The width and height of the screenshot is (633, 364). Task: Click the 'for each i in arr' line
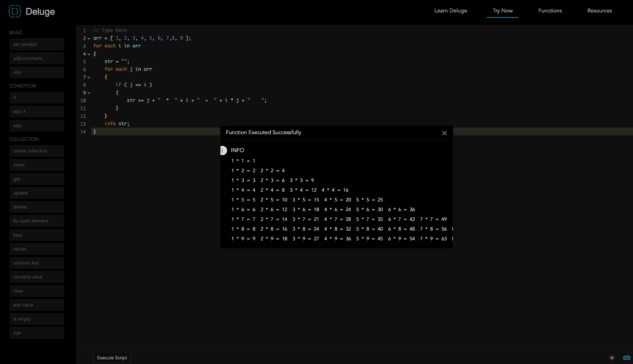point(117,46)
